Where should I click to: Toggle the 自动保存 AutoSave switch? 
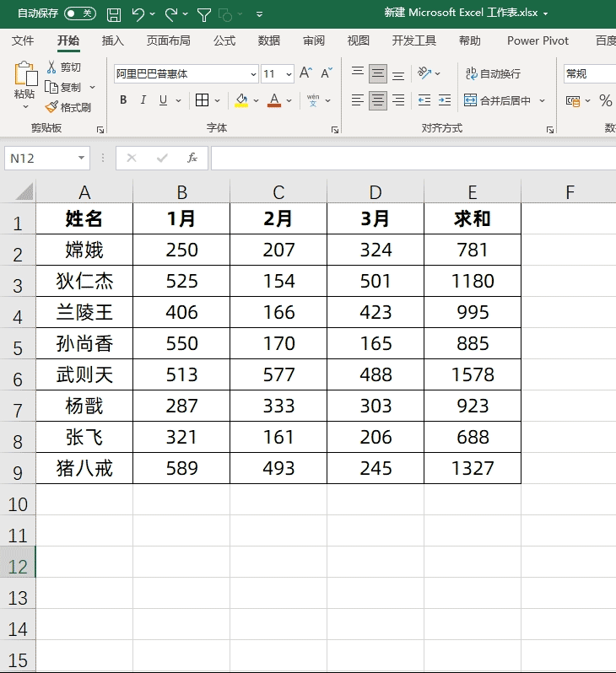(80, 13)
